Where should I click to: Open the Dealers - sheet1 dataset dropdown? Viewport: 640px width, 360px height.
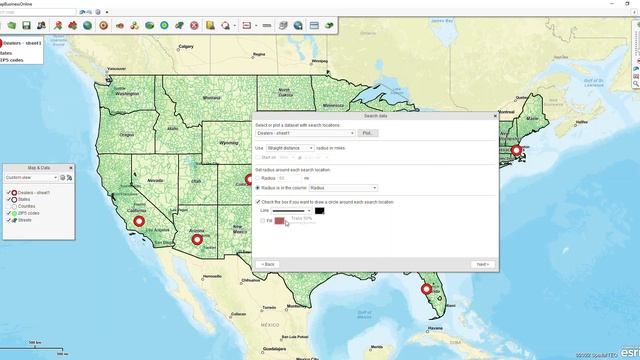pos(305,133)
